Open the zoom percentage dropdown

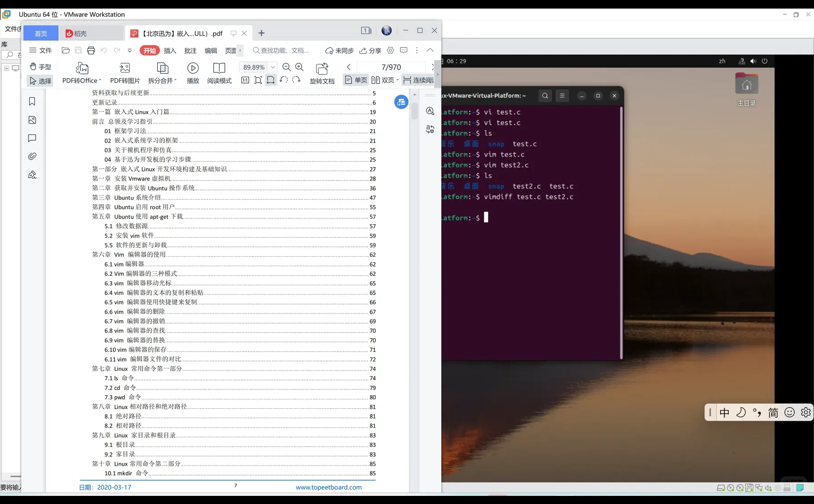[273, 67]
